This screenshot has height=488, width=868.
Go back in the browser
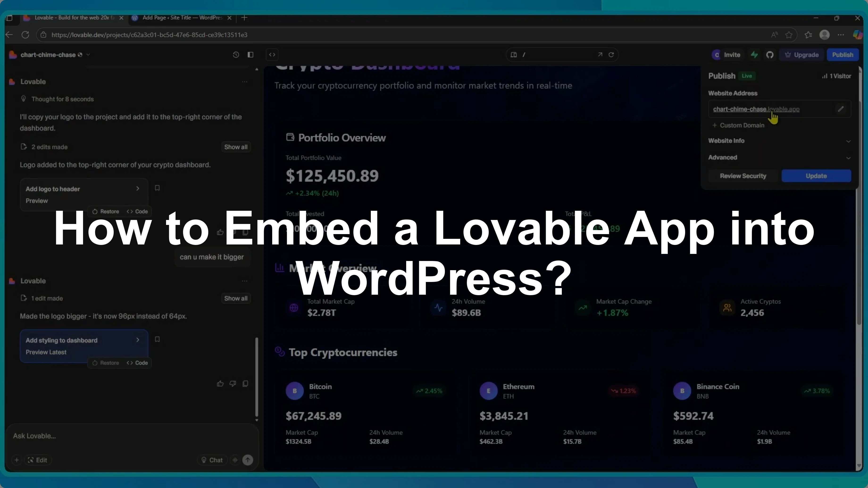point(9,35)
